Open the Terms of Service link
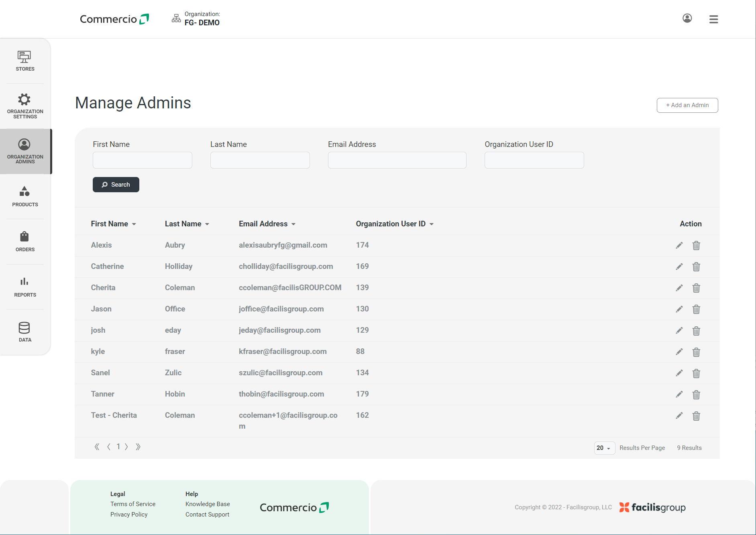This screenshot has width=756, height=535. (x=132, y=504)
